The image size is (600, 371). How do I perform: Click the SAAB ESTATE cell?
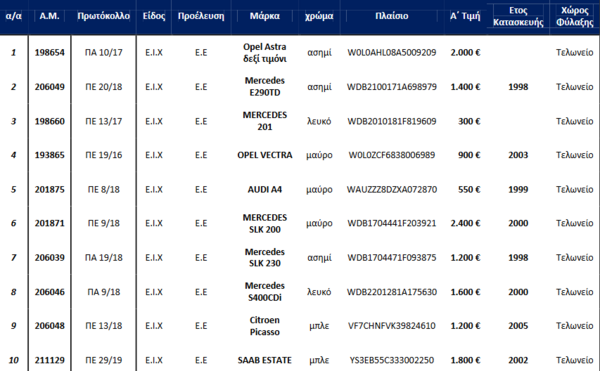pyautogui.click(x=264, y=360)
